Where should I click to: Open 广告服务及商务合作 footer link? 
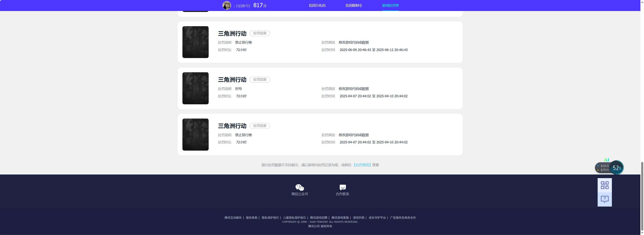coord(403,218)
